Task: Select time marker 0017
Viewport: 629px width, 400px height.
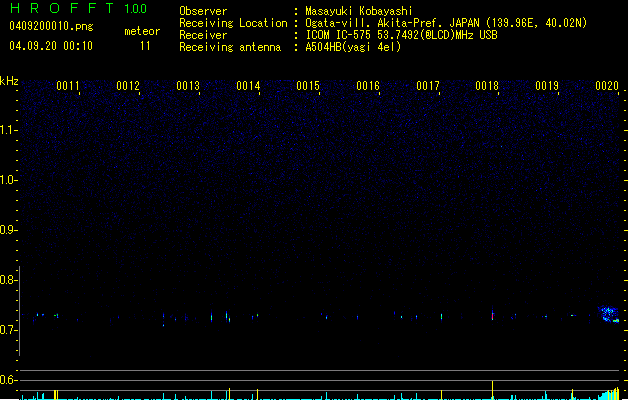Action: pyautogui.click(x=428, y=86)
